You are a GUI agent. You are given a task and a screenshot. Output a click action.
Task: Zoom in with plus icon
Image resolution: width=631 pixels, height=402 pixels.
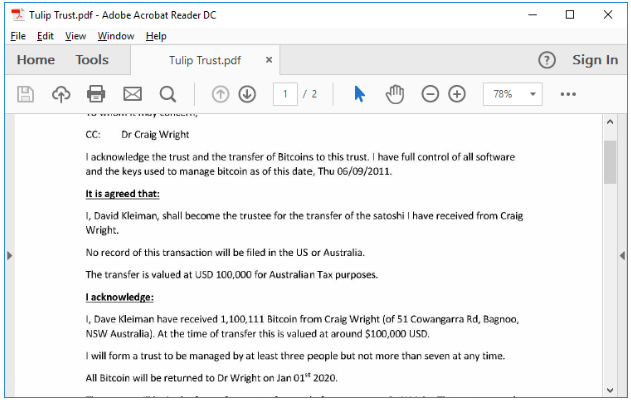457,94
